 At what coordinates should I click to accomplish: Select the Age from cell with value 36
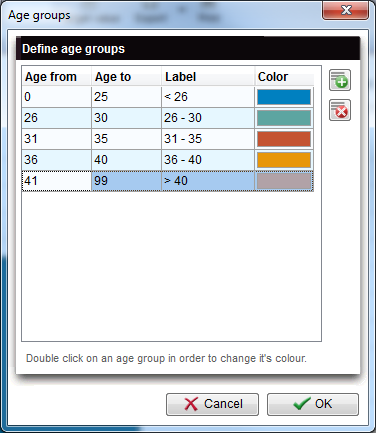57,160
